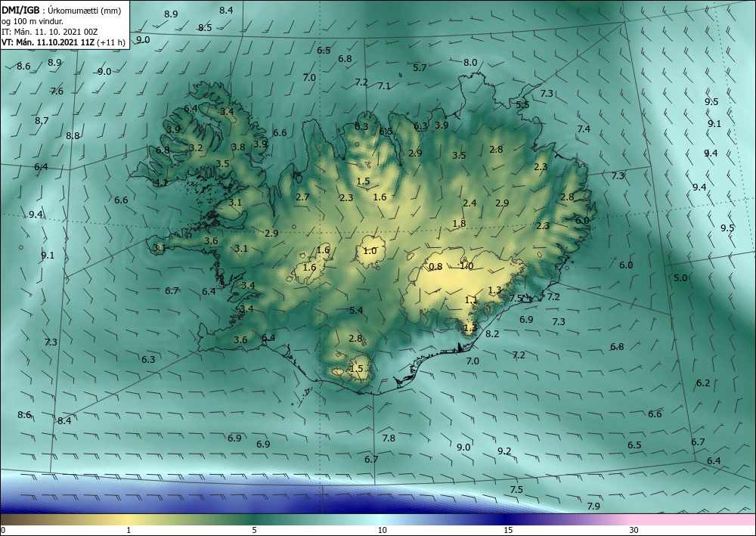Click the 2.4 value in the interior
Viewport: 756px width, 536px height.
pos(469,203)
